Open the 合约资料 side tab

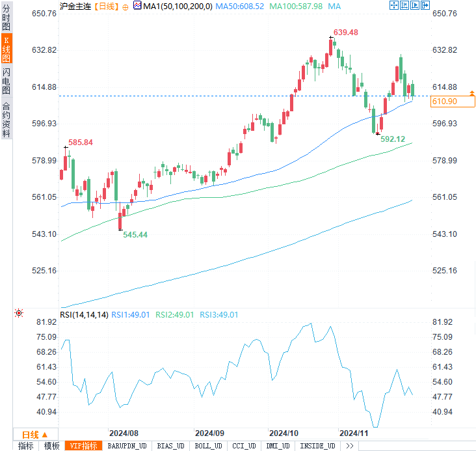point(6,119)
